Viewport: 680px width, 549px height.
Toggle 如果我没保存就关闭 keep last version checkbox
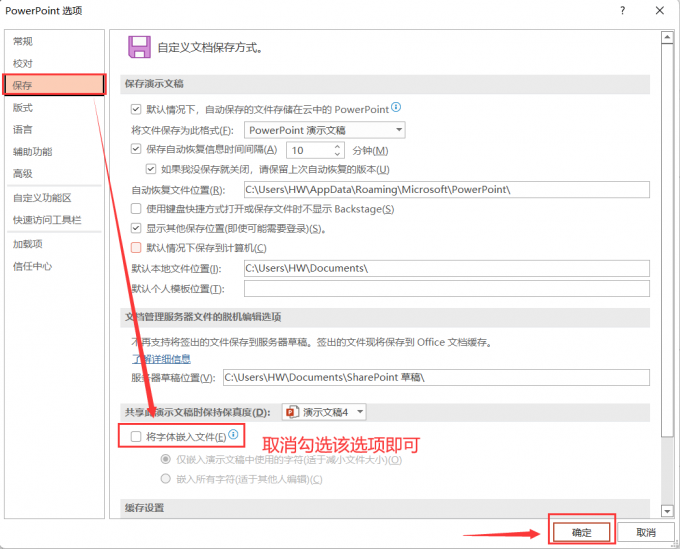150,169
